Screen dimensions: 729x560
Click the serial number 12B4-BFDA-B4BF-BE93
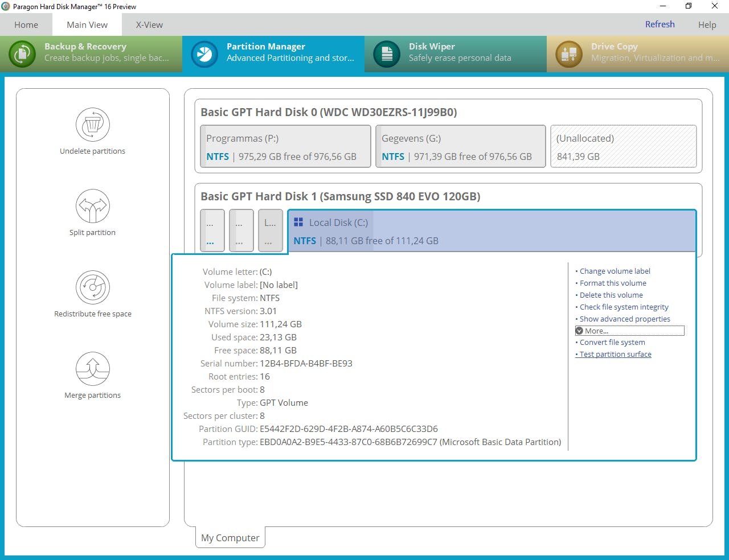(x=306, y=363)
